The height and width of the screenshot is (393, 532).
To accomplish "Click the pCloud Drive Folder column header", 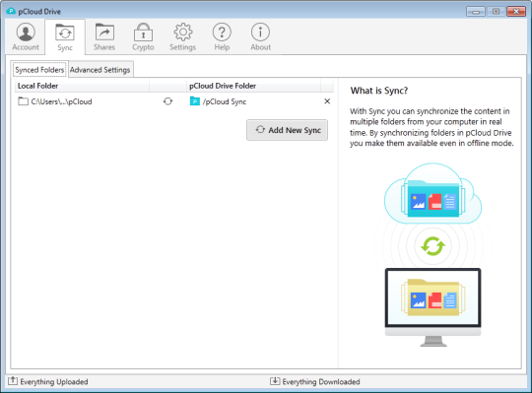I will [x=253, y=86].
